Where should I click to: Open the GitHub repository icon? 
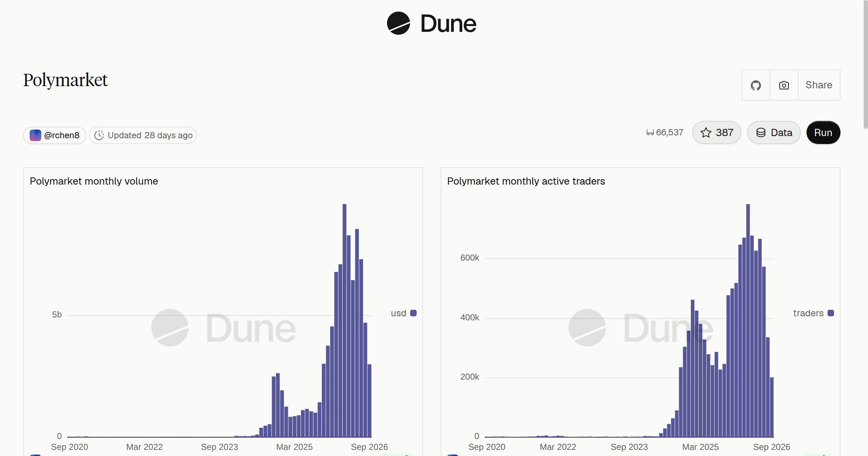point(756,85)
